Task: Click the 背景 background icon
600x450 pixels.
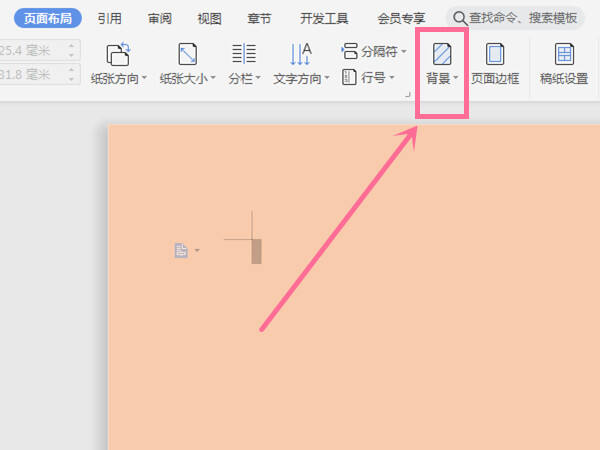Action: [x=442, y=54]
